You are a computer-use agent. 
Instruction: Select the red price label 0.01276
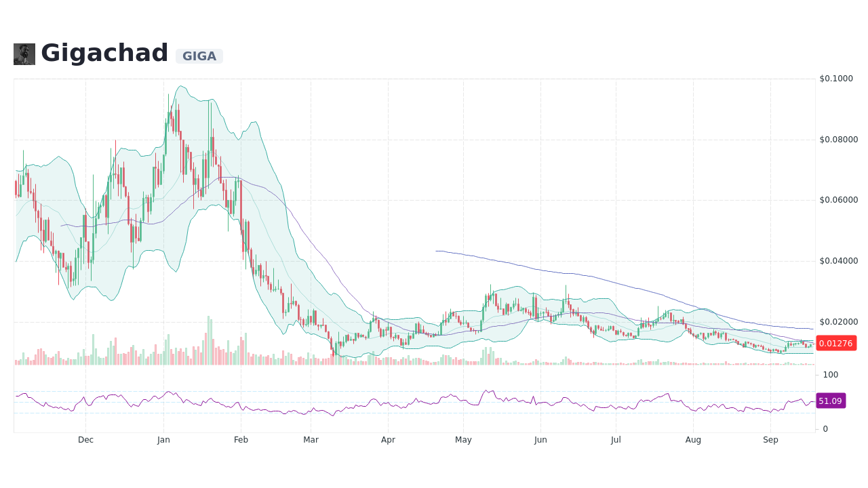[835, 344]
